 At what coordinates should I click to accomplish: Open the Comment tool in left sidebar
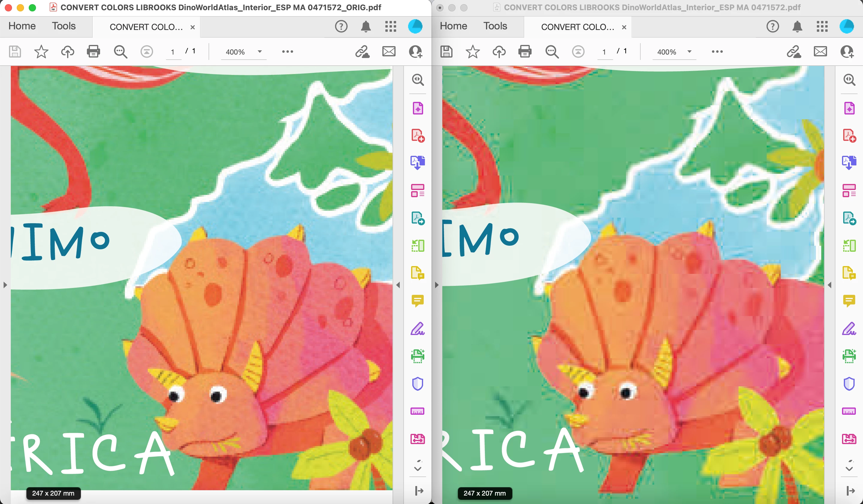point(417,301)
